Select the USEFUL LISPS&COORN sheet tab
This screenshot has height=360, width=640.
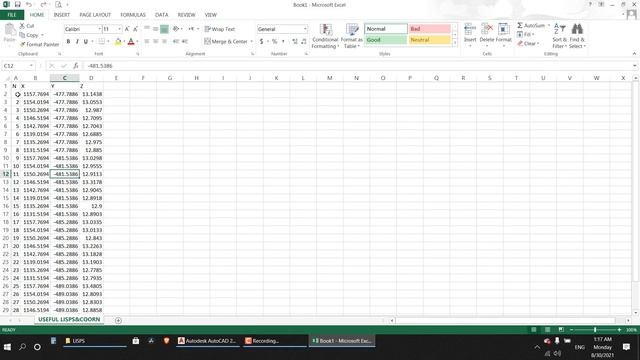pyautogui.click(x=69, y=320)
